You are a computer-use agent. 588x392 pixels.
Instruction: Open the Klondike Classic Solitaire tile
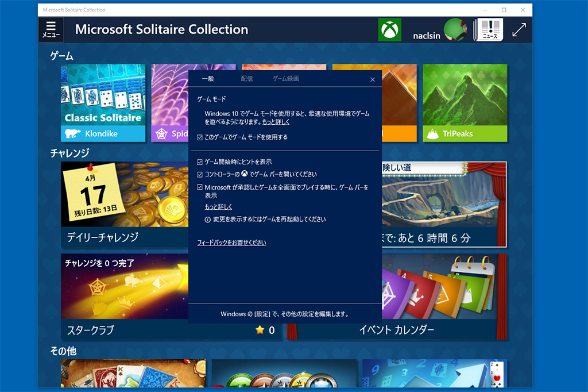click(103, 103)
